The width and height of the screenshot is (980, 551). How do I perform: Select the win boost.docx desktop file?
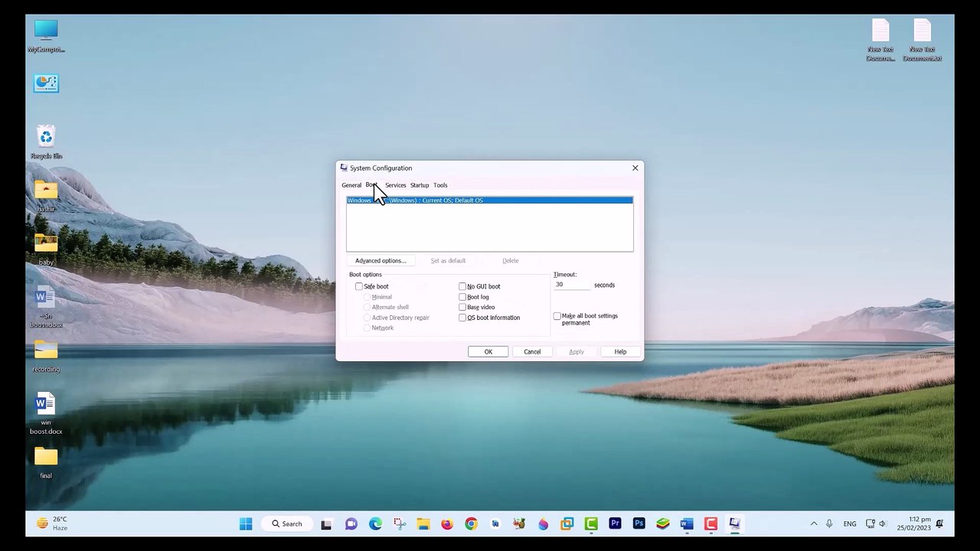[x=46, y=413]
